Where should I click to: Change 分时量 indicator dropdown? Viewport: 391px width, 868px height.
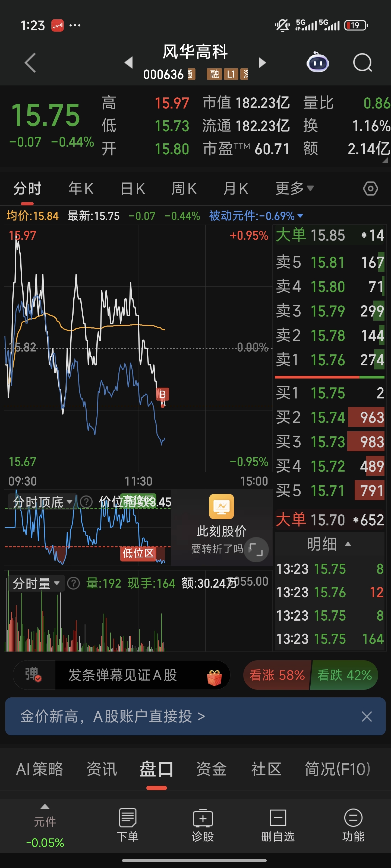coord(36,583)
